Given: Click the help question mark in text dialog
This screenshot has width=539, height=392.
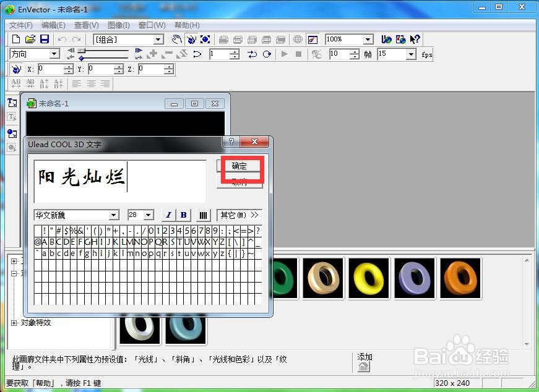Looking at the screenshot, I should click(231, 142).
